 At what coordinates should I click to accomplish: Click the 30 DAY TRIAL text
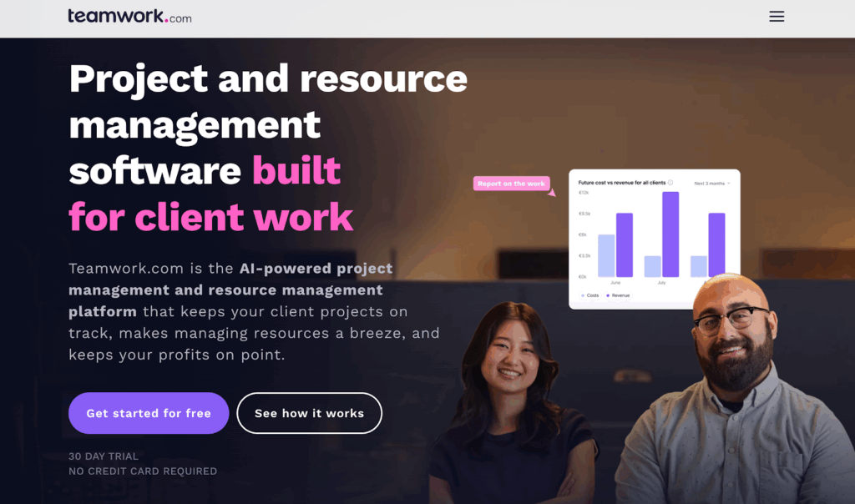(x=104, y=456)
